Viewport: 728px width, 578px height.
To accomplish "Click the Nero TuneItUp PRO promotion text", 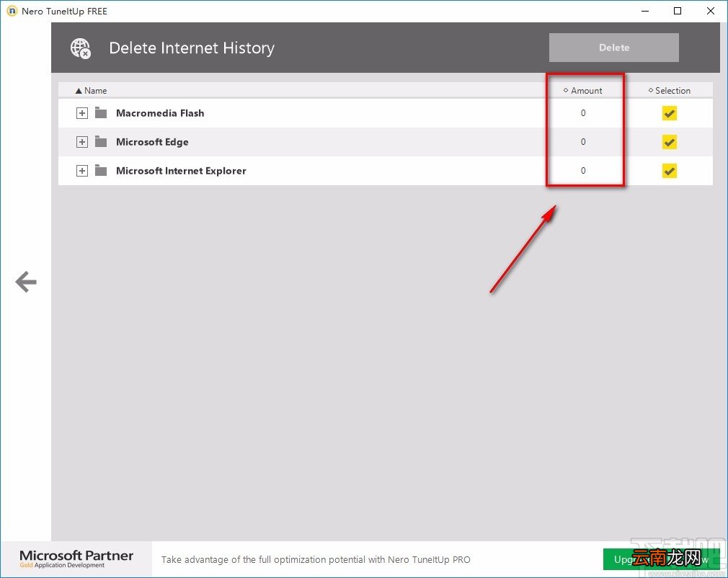I will pos(316,559).
